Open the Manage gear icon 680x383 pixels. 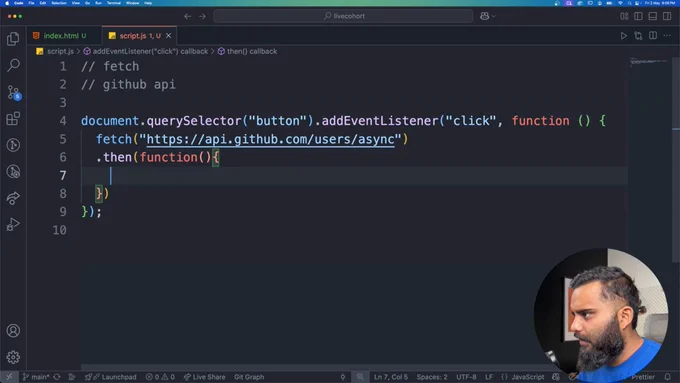click(x=13, y=357)
